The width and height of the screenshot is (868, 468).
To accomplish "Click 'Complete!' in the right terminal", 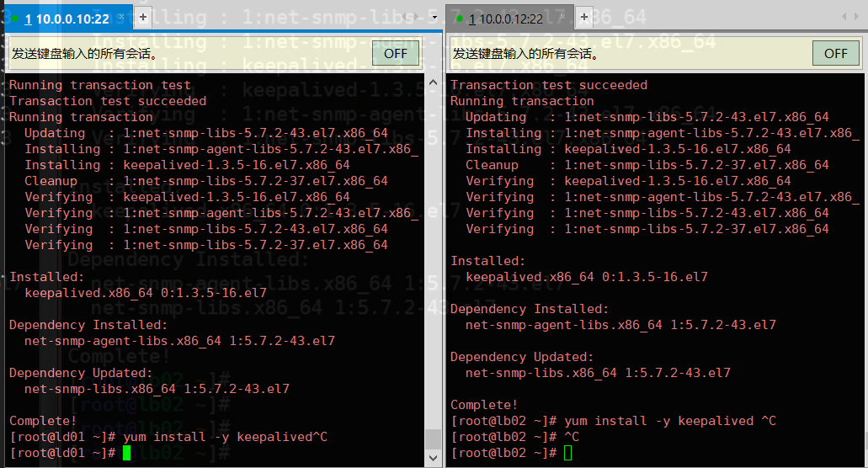I will [484, 405].
